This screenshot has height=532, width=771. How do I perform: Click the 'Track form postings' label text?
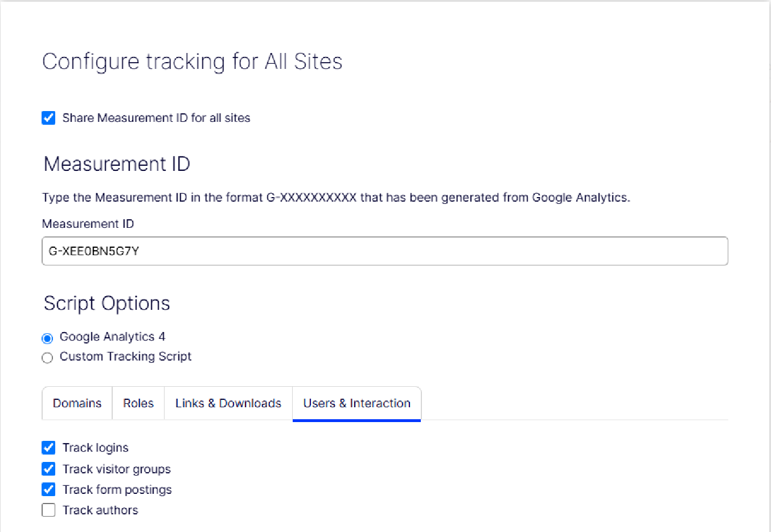click(x=117, y=490)
